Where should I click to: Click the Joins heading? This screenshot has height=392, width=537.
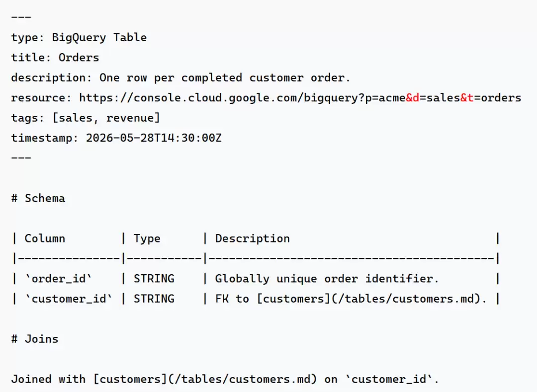point(35,339)
